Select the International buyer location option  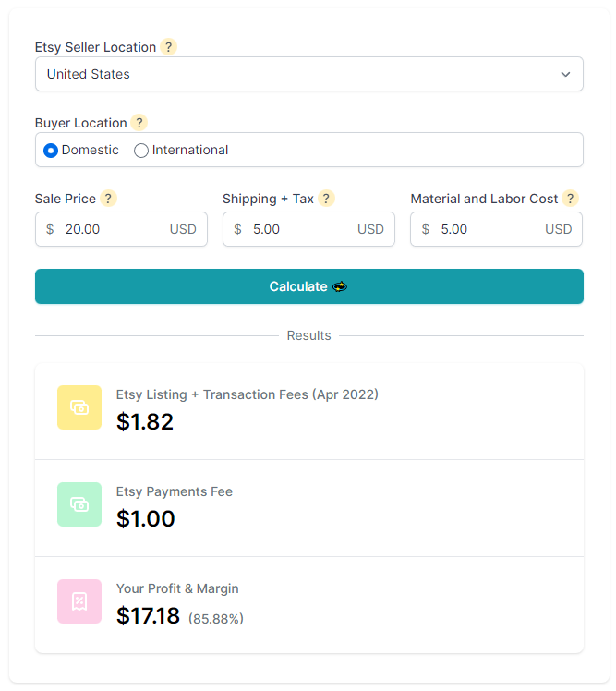(x=141, y=150)
